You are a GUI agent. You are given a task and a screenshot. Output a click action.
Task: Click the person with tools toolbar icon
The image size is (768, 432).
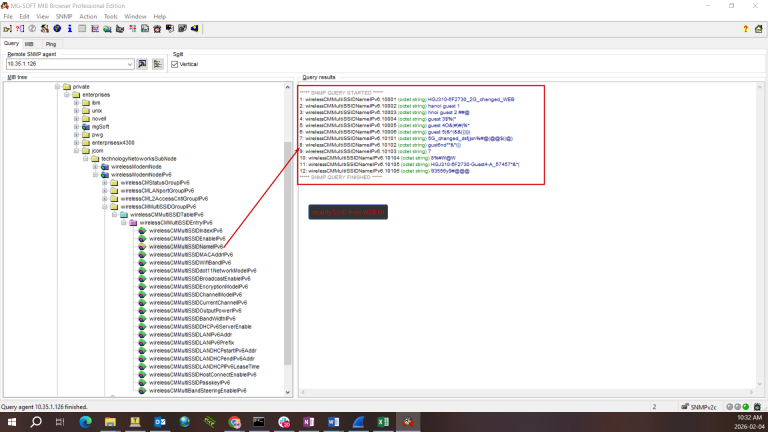[x=45, y=29]
